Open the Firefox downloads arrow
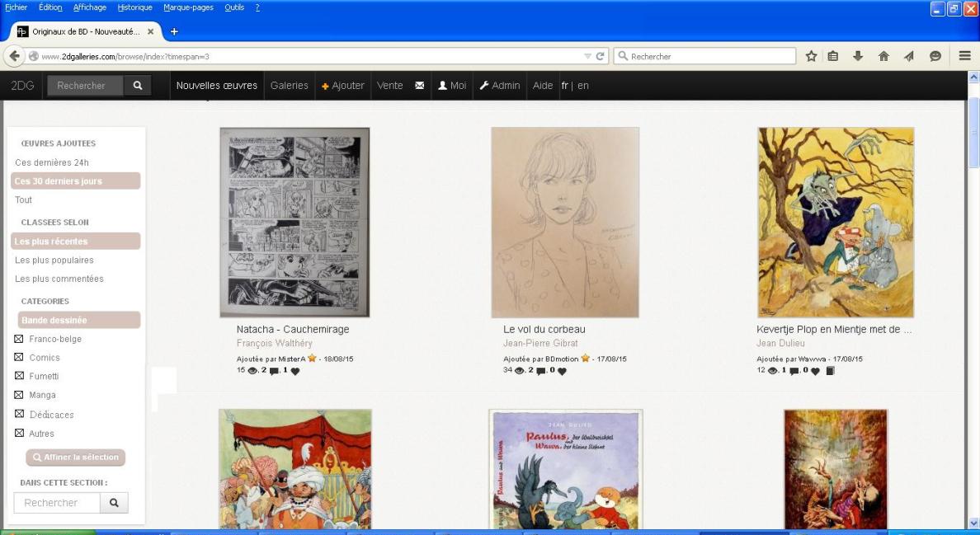 point(857,56)
